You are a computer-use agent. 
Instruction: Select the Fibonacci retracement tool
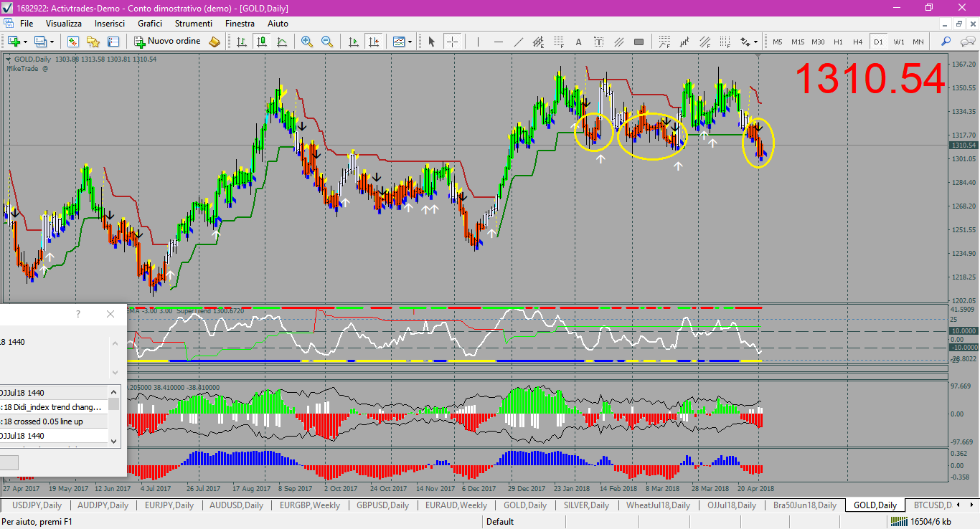pyautogui.click(x=558, y=42)
